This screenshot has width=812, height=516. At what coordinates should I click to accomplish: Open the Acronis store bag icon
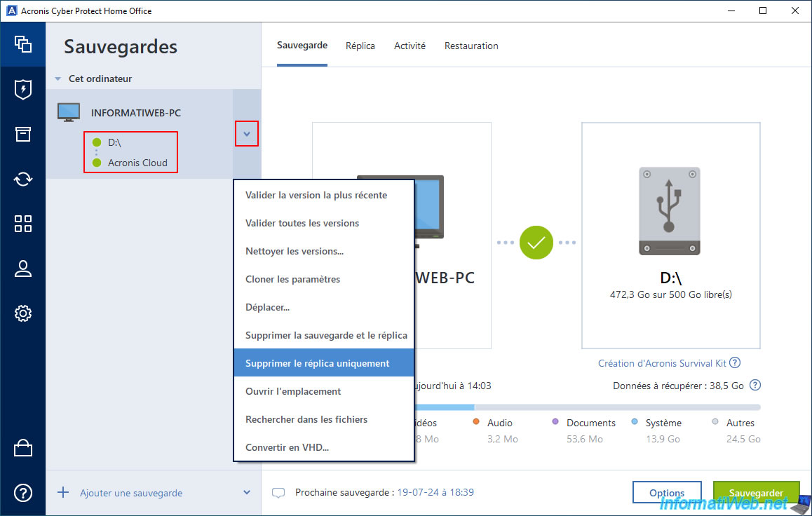pyautogui.click(x=22, y=448)
